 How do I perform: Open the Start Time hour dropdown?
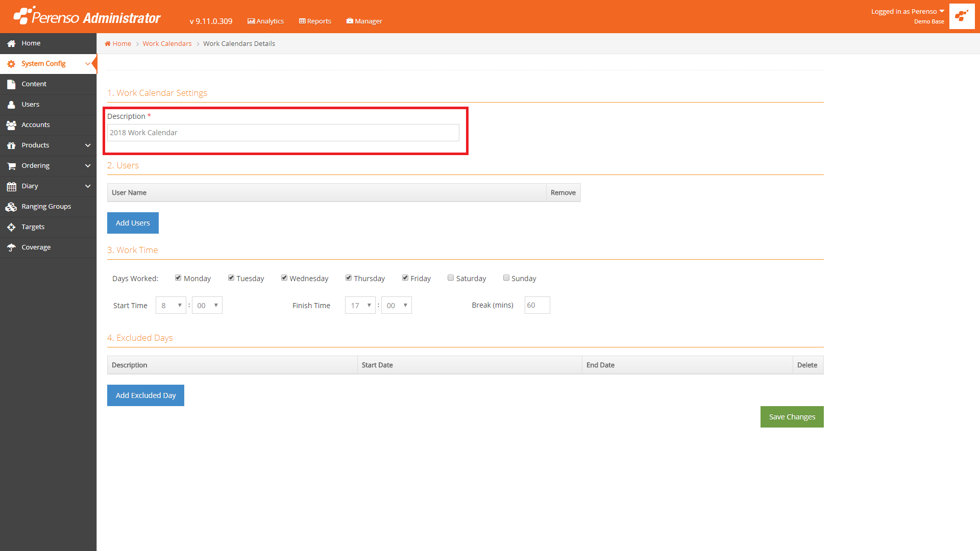[171, 305]
